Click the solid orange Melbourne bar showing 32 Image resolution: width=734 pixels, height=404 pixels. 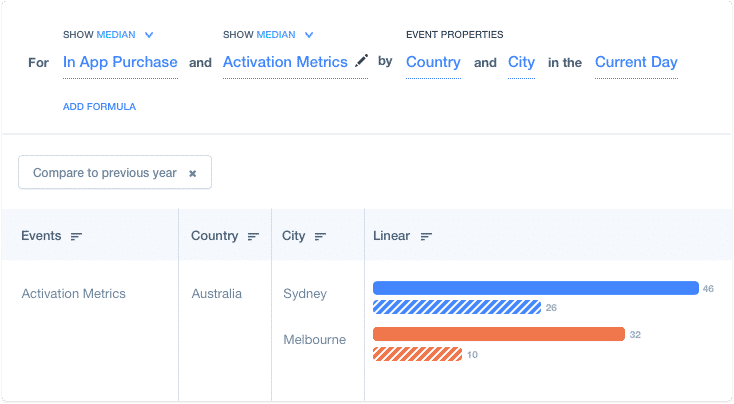coord(498,334)
